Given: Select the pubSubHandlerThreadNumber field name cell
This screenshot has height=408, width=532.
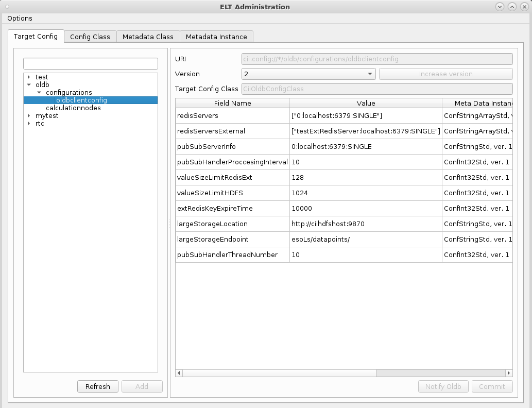Looking at the screenshot, I should (x=233, y=254).
